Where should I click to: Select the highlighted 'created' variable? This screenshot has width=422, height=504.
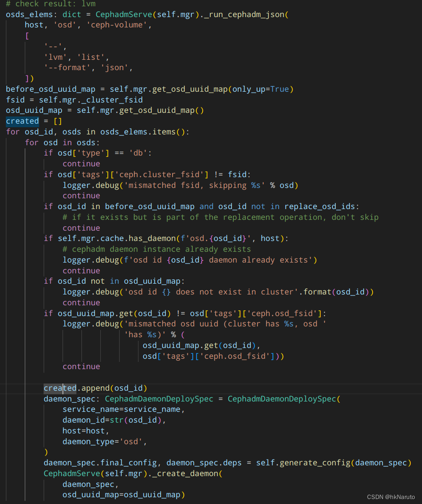pyautogui.click(x=22, y=120)
